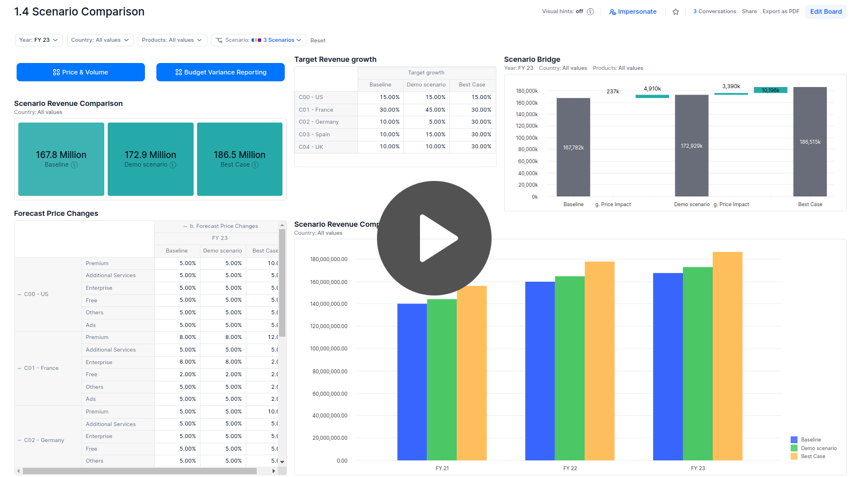Click the C00 - US row header in Target Revenue growth
The width and height of the screenshot is (868, 477).
[x=326, y=97]
